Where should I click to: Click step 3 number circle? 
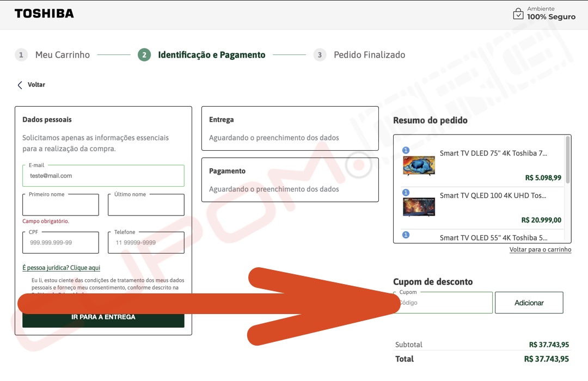point(320,55)
